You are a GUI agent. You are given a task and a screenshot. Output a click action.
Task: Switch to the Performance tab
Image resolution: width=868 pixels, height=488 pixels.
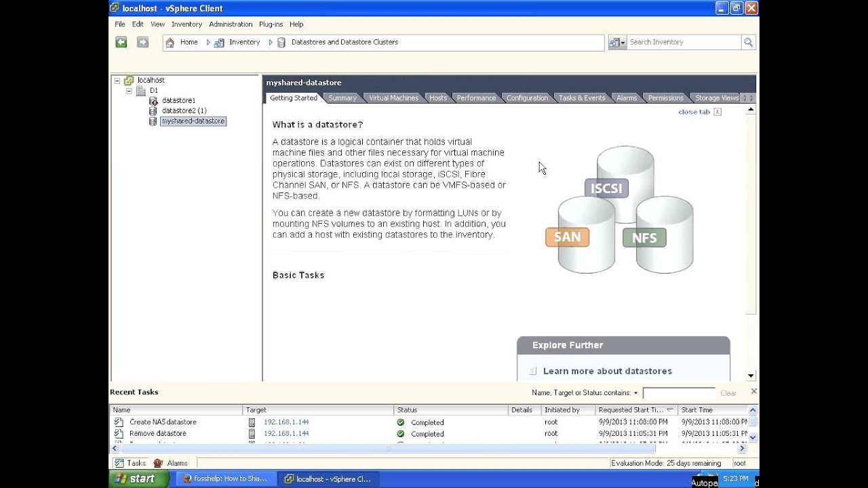(476, 98)
